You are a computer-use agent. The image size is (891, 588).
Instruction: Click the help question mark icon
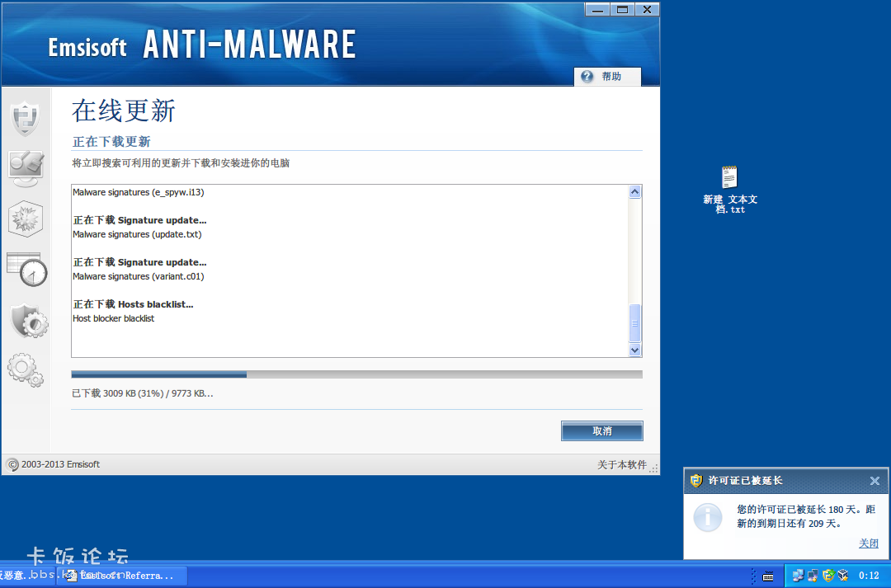(587, 77)
